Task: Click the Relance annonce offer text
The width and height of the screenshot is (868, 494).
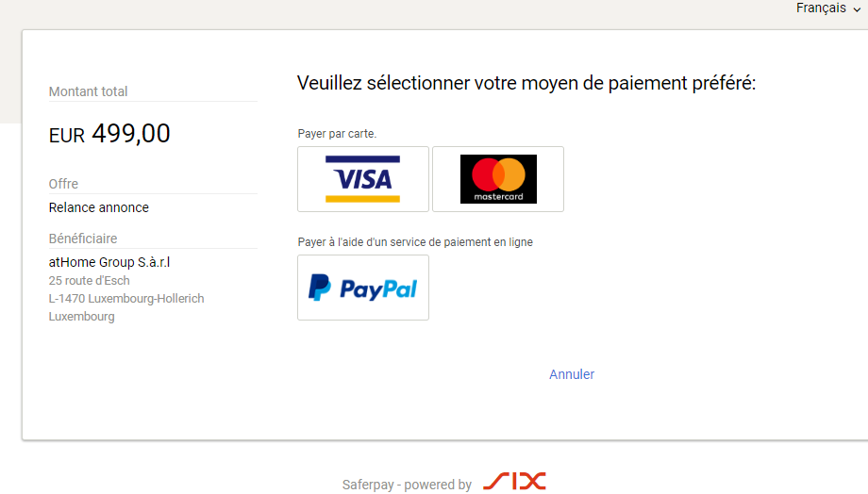Action: (x=98, y=207)
